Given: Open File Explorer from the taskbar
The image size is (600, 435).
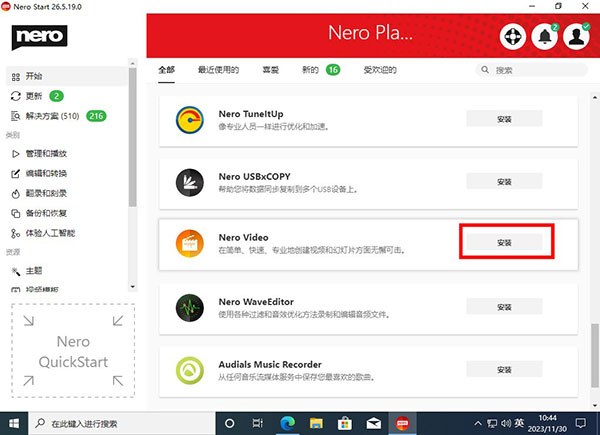Looking at the screenshot, I should 316,424.
